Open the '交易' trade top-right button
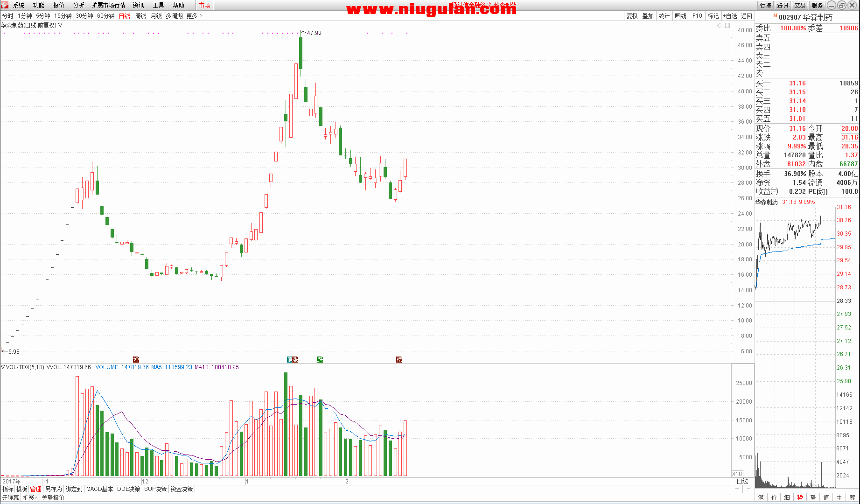The width and height of the screenshot is (860, 504). coord(800,6)
